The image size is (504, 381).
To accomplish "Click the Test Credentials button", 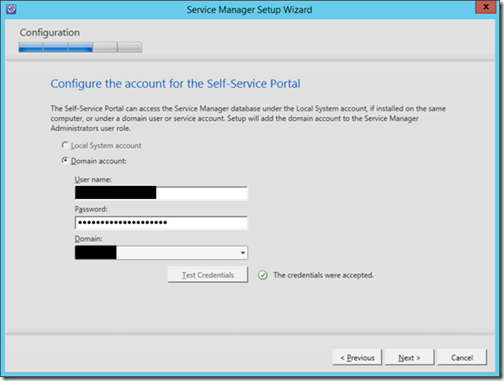I will [208, 275].
